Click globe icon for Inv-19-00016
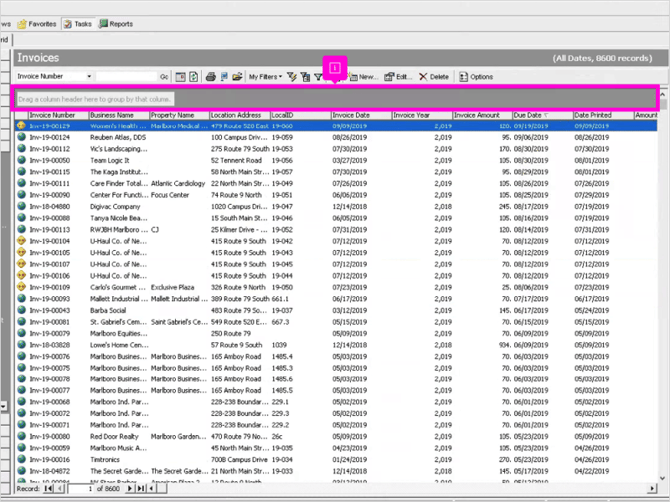Viewport: 670px width, 502px height. (x=21, y=459)
